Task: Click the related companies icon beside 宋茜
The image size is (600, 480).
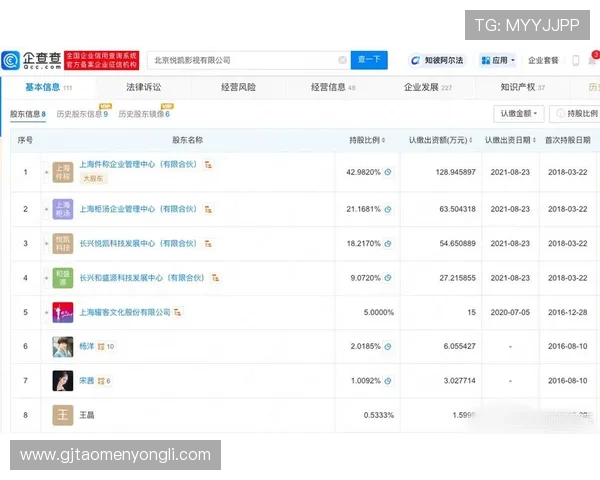Action: (x=104, y=381)
